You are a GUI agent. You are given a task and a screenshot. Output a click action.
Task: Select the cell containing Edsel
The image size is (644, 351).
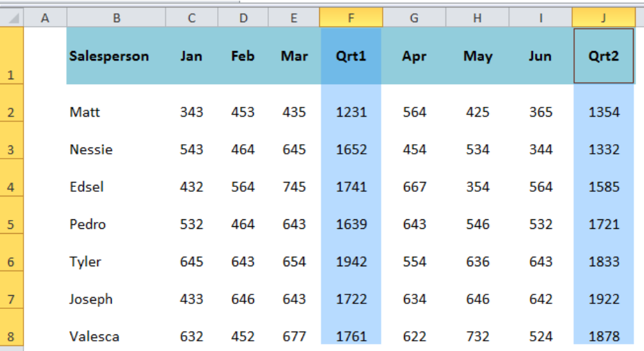tap(117, 178)
